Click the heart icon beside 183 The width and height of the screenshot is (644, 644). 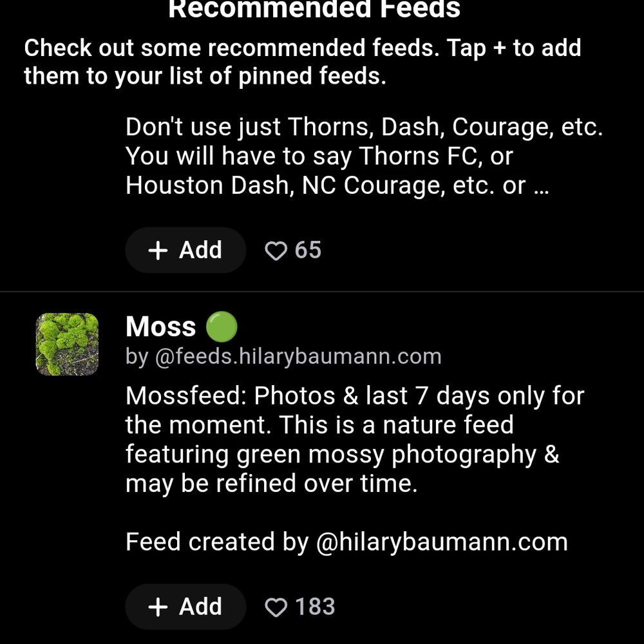tap(276, 607)
